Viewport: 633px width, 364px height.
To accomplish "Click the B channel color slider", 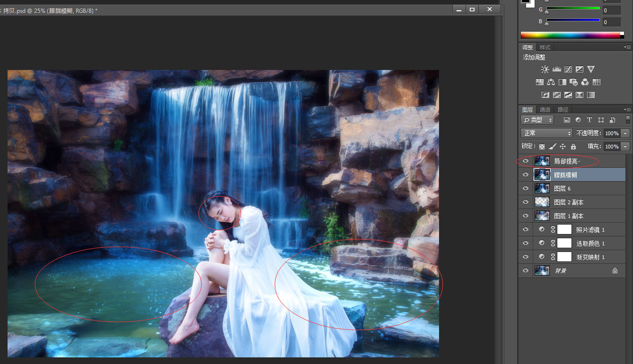I will point(573,21).
